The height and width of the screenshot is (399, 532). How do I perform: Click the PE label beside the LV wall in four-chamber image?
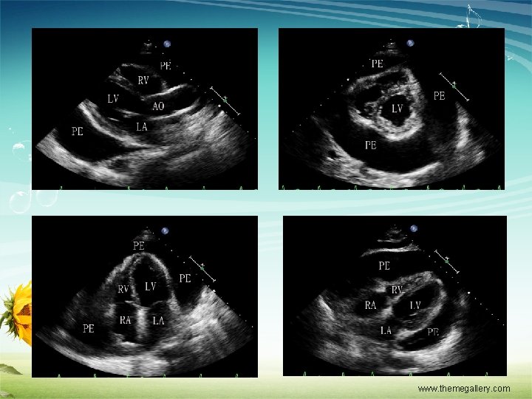click(x=185, y=279)
